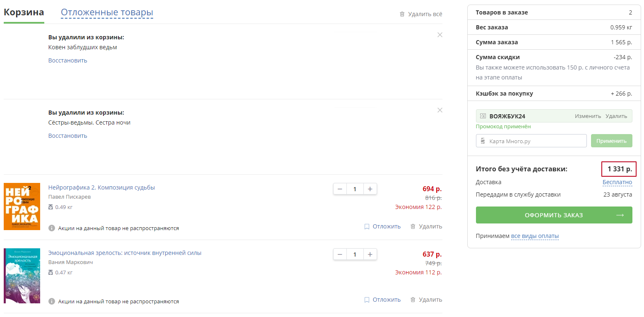Click the trash icon next to Удалить всё

(x=402, y=14)
